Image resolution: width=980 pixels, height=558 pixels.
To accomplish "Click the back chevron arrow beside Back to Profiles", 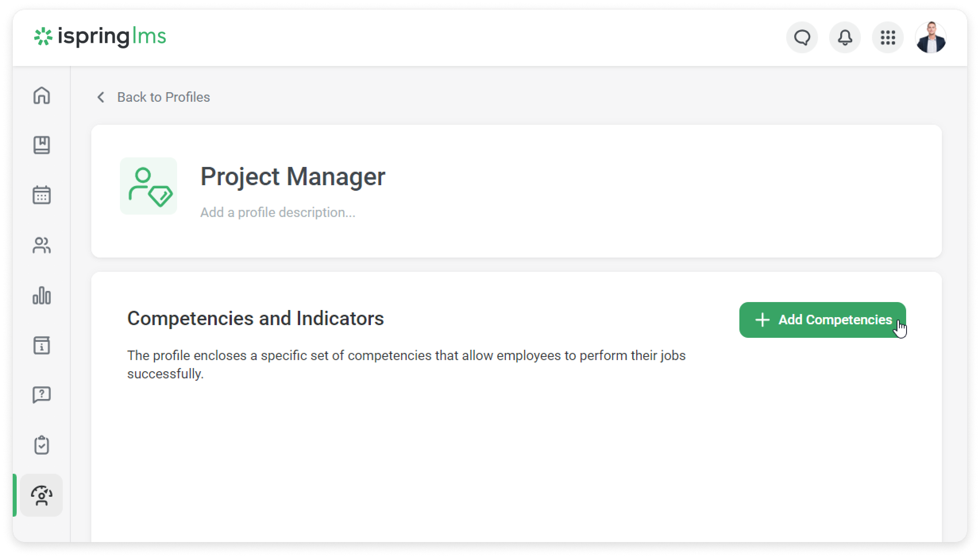I will tap(101, 97).
